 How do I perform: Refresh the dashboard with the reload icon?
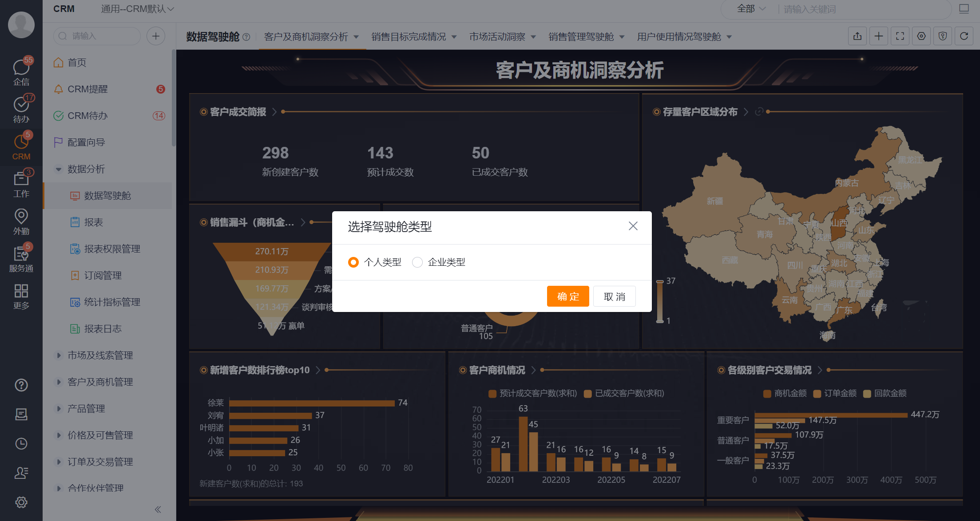964,36
